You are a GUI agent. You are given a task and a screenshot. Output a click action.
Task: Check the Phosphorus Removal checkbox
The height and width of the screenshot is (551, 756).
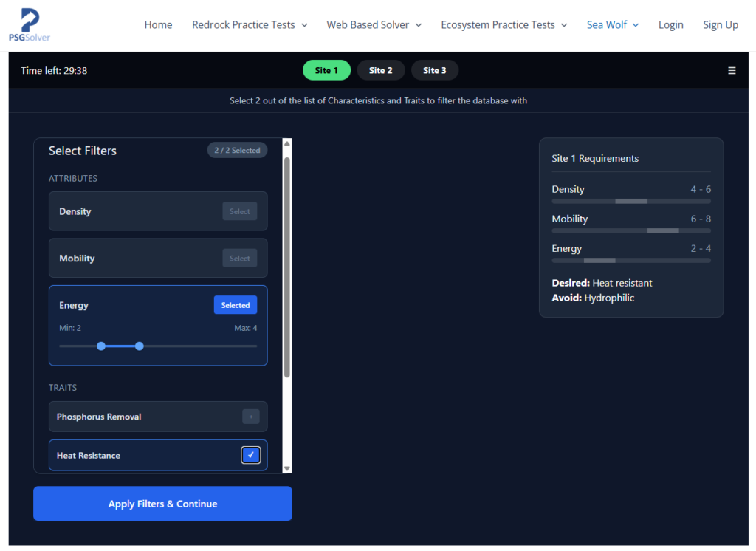coord(251,417)
